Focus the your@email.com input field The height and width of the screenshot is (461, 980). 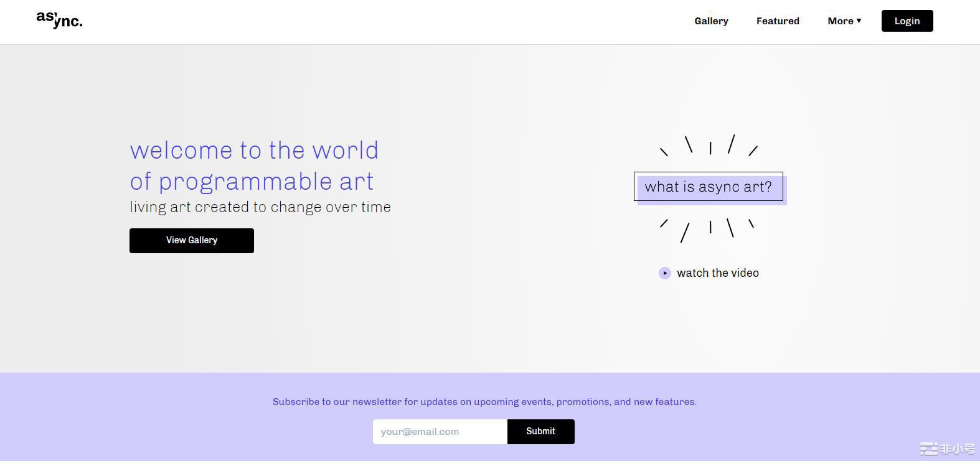click(x=440, y=432)
